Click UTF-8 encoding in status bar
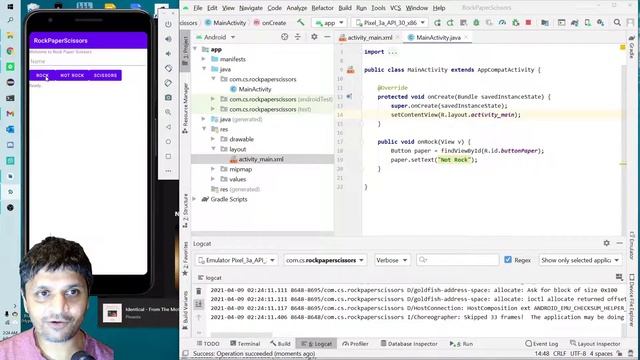Image resolution: width=640 pixels, height=360 pixels. [578, 353]
